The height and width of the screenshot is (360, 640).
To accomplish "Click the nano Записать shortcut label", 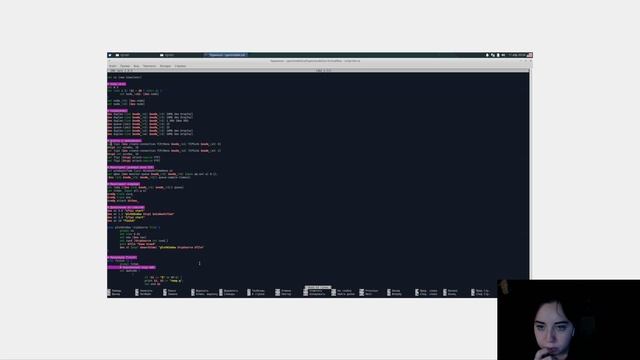I will click(x=146, y=291).
